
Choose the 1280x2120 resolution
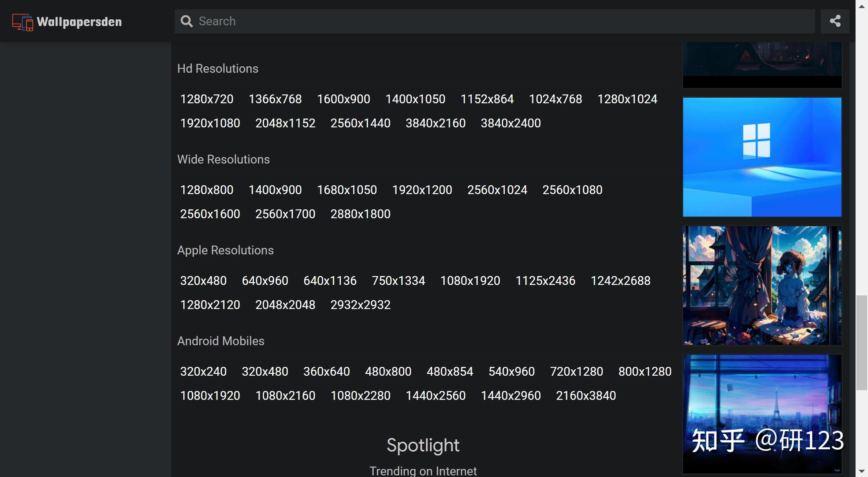point(210,305)
